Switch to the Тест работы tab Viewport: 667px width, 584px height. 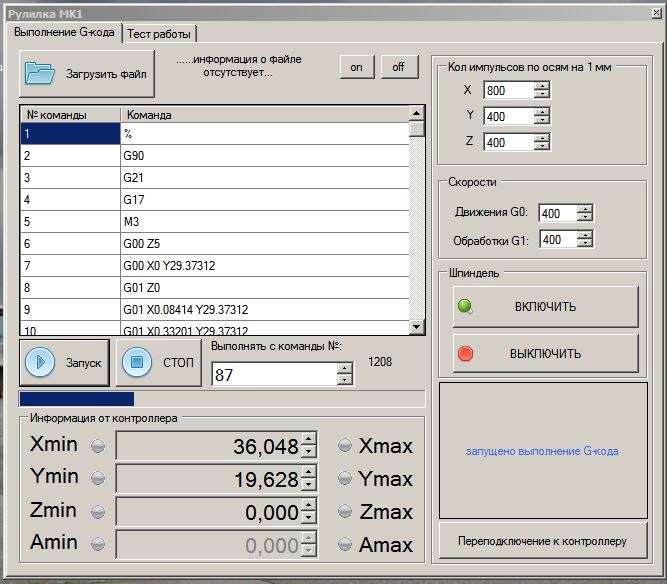[x=159, y=34]
